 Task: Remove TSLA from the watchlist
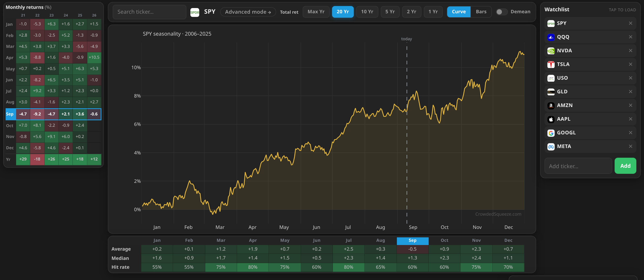(x=630, y=64)
